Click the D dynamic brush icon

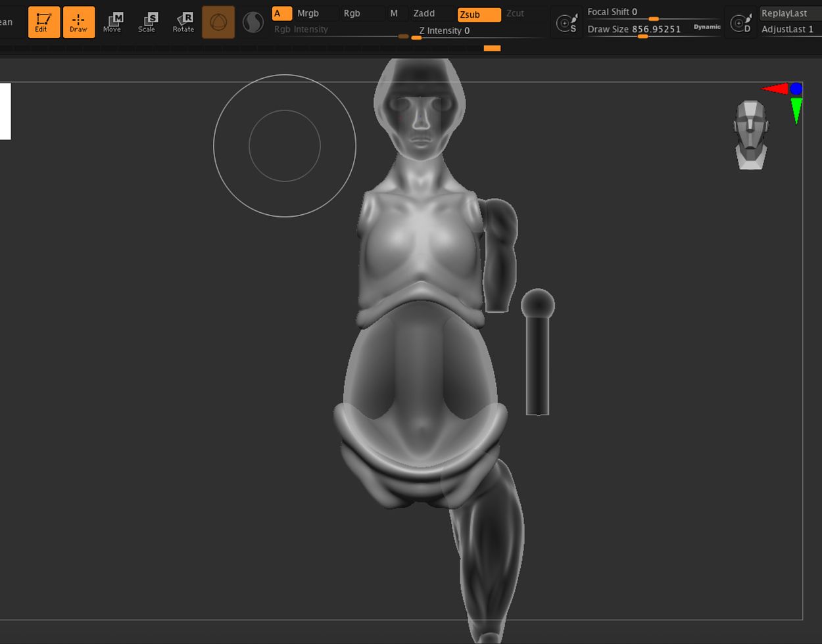(740, 24)
